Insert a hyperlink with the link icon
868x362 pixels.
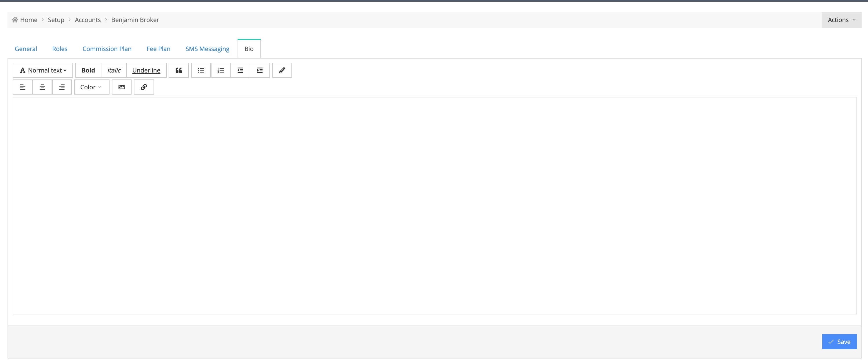coord(144,87)
